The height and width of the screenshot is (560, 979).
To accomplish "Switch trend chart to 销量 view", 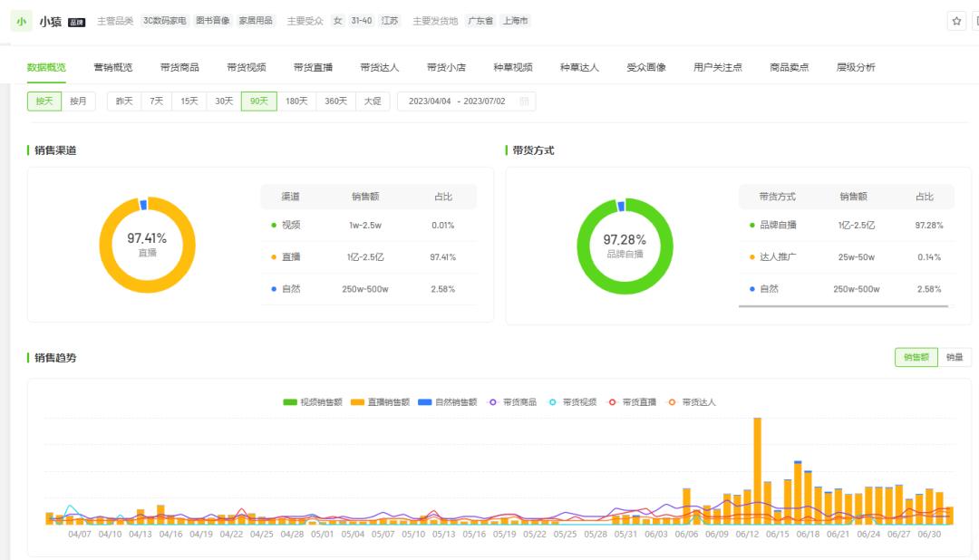I will [x=955, y=357].
